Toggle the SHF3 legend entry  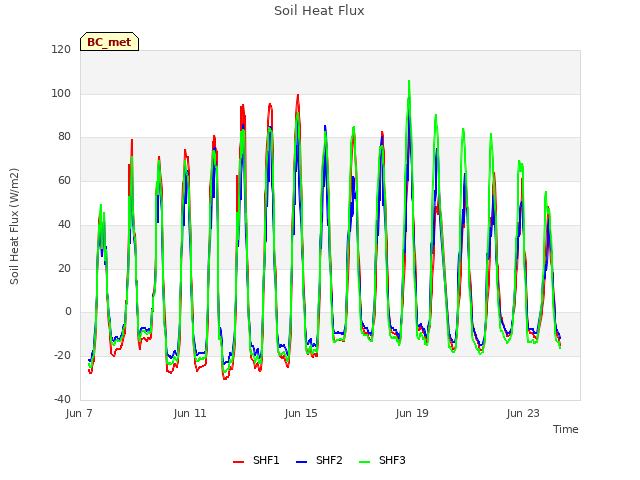(382, 461)
